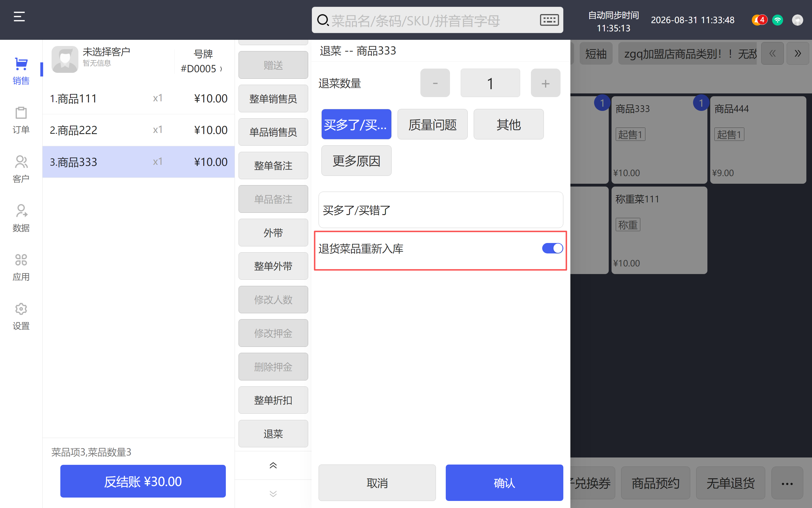This screenshot has height=508, width=812.
Task: Select order row 2.商品222
Action: coord(139,130)
